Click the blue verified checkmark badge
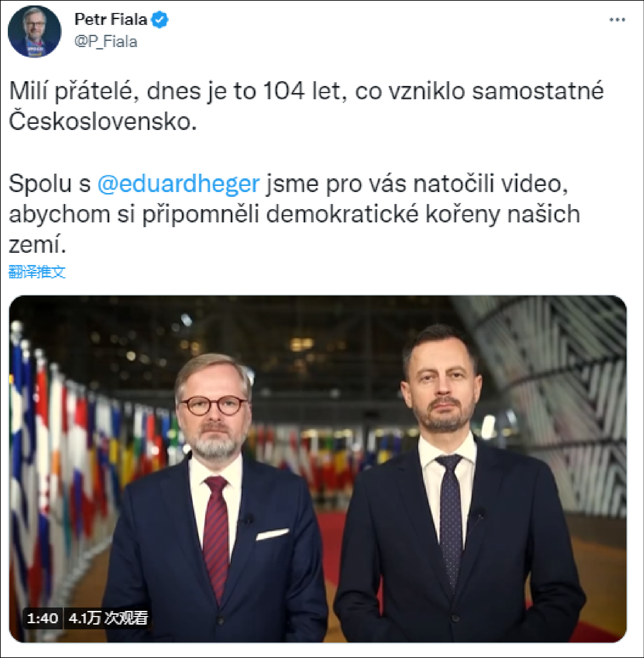The height and width of the screenshot is (658, 644). [x=160, y=19]
